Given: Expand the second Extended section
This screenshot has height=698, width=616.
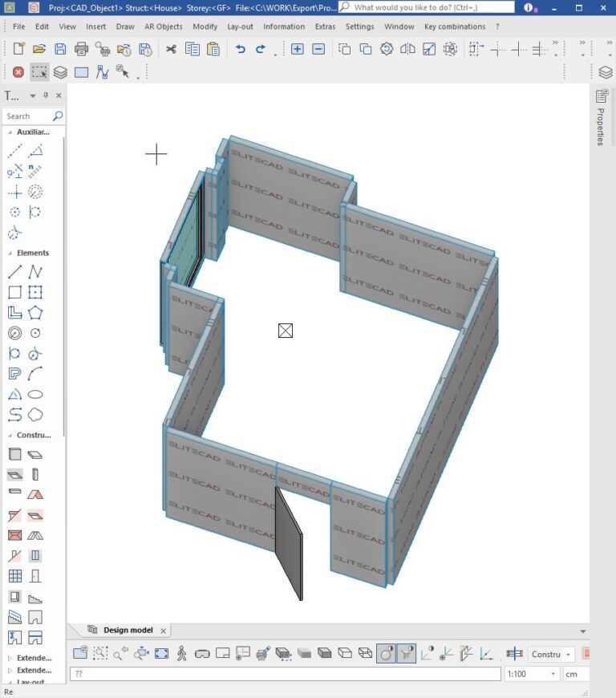Looking at the screenshot, I should point(10,671).
